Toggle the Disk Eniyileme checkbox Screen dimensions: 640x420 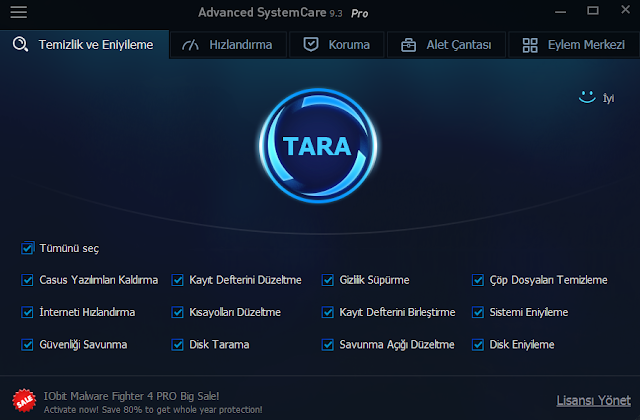tap(478, 344)
